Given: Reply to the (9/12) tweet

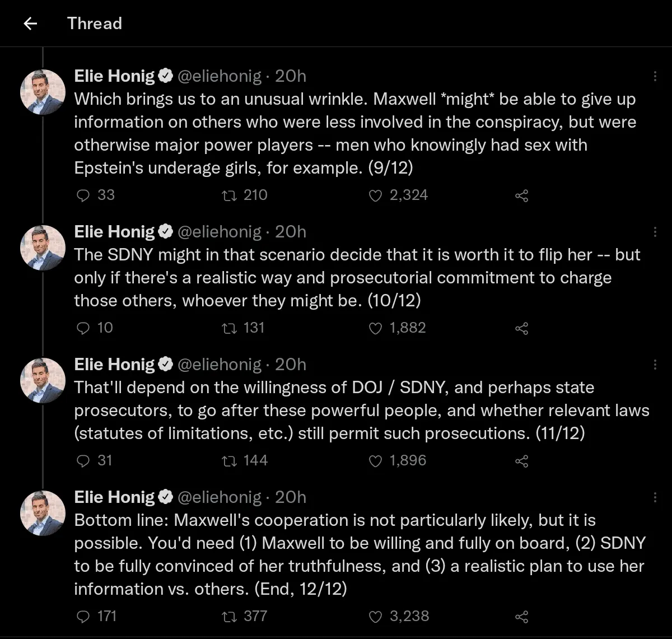Looking at the screenshot, I should click(83, 195).
